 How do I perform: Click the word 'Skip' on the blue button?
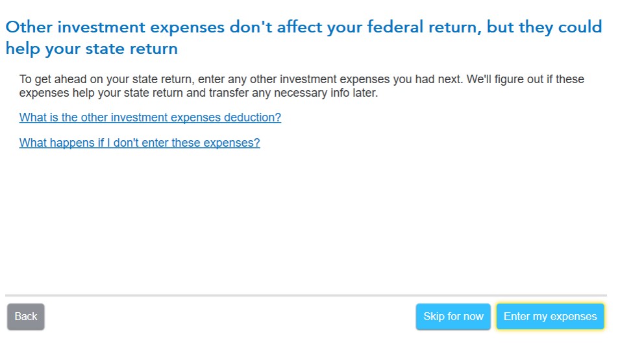pyautogui.click(x=434, y=317)
